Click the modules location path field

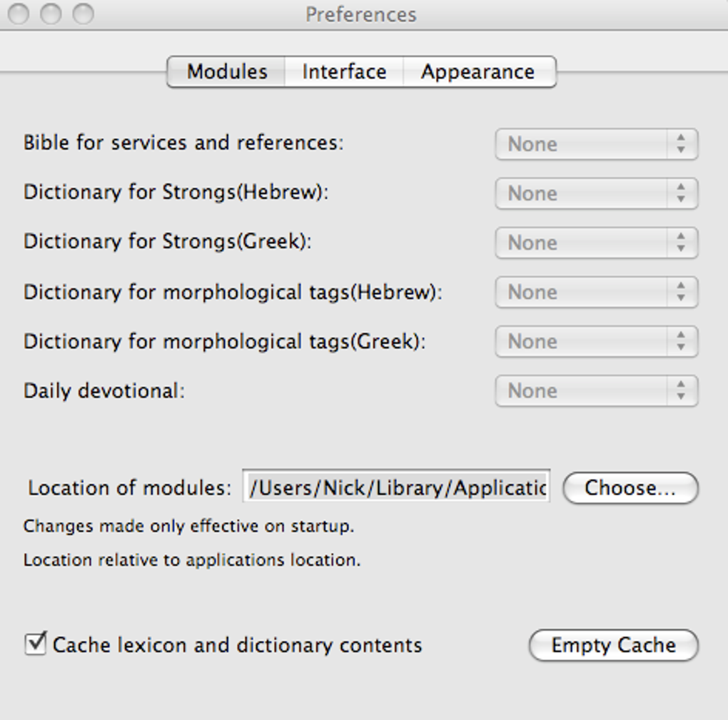396,487
